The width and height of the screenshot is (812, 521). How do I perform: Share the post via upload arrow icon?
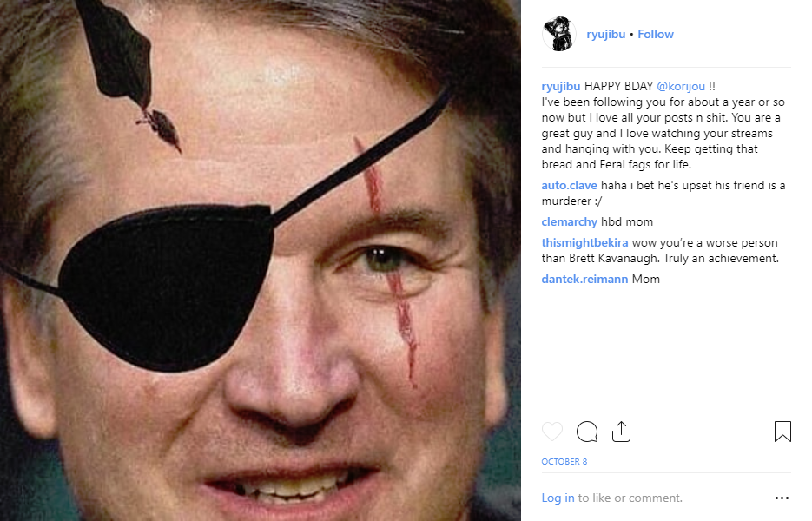[621, 432]
